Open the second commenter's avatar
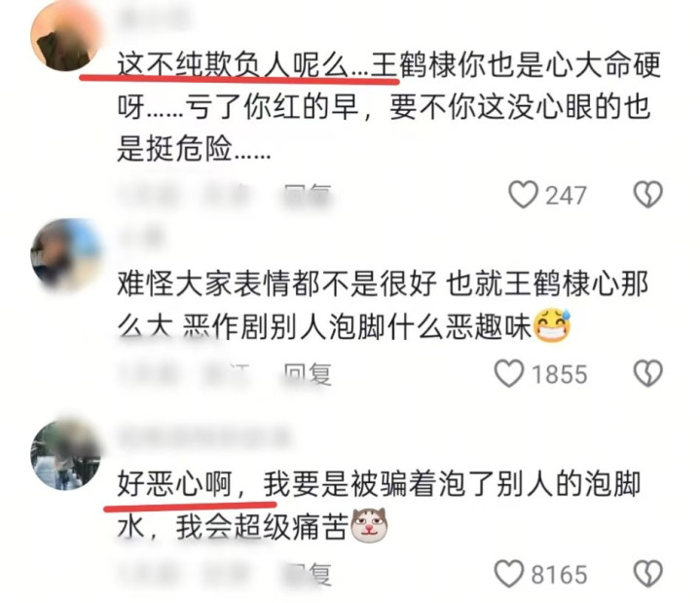The height and width of the screenshot is (603, 700). pos(65,253)
